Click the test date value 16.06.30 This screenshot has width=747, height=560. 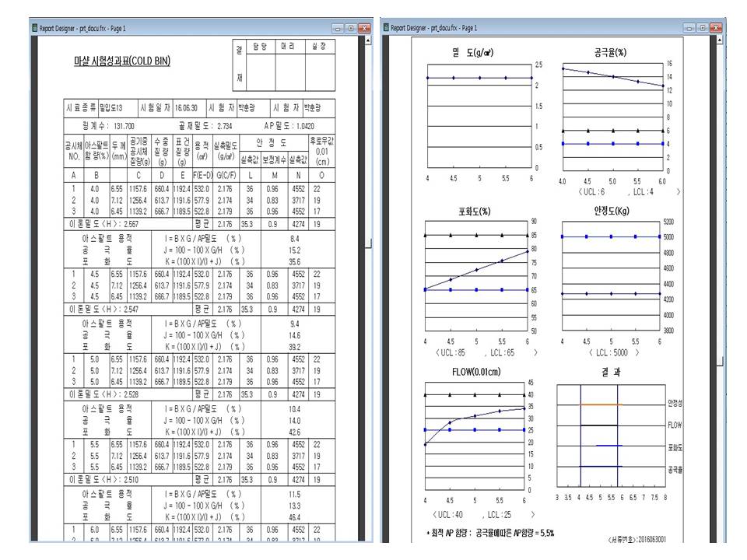click(x=186, y=108)
